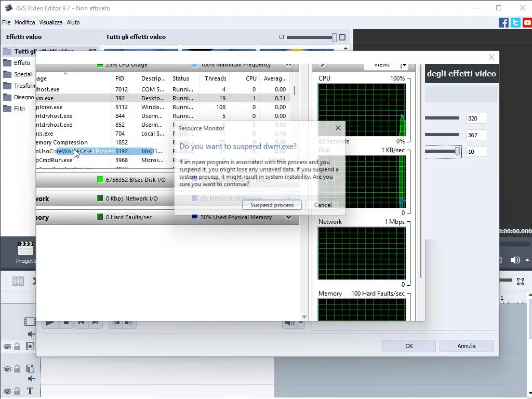Select the Speciali effects folder

18,74
